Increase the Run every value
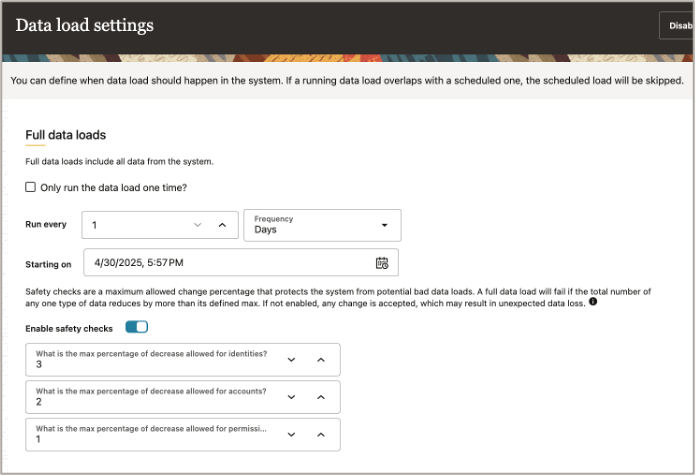This screenshot has height=476, width=696. click(222, 225)
